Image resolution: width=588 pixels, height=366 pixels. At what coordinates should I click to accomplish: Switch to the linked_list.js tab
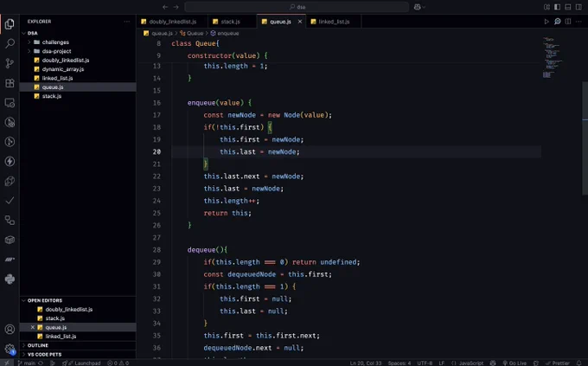coord(334,22)
